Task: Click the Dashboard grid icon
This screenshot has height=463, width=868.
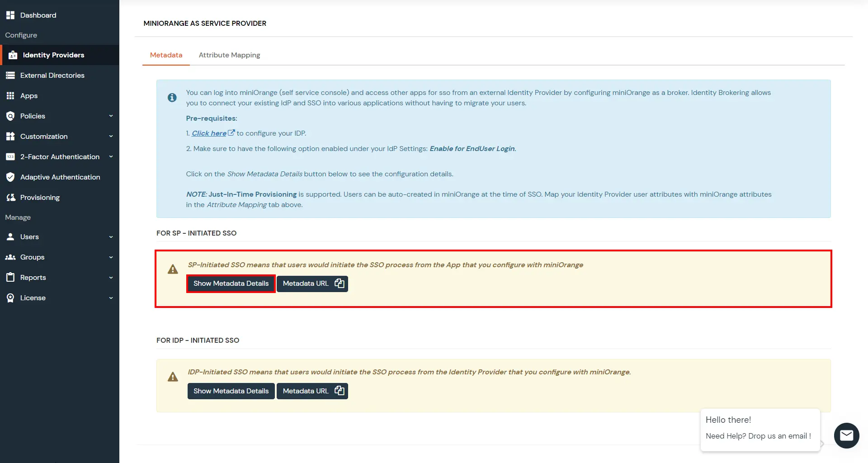Action: click(x=10, y=15)
